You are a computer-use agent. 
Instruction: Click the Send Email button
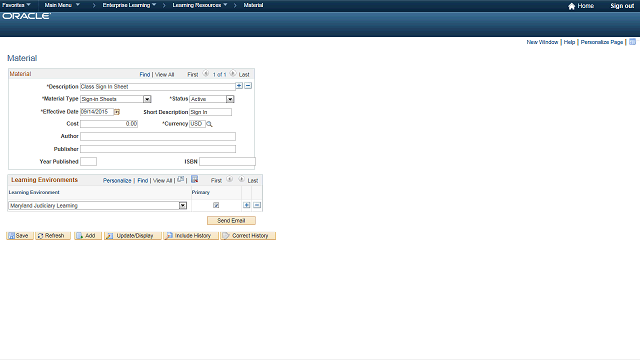(231, 220)
